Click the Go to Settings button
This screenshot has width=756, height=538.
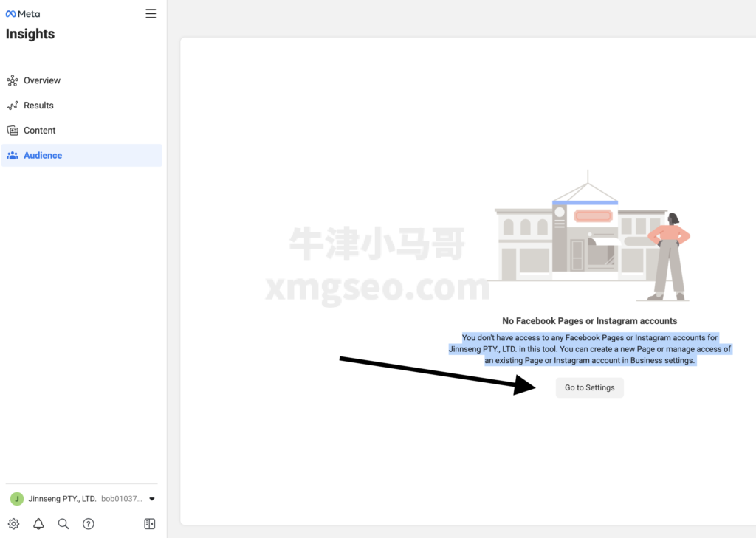point(590,387)
